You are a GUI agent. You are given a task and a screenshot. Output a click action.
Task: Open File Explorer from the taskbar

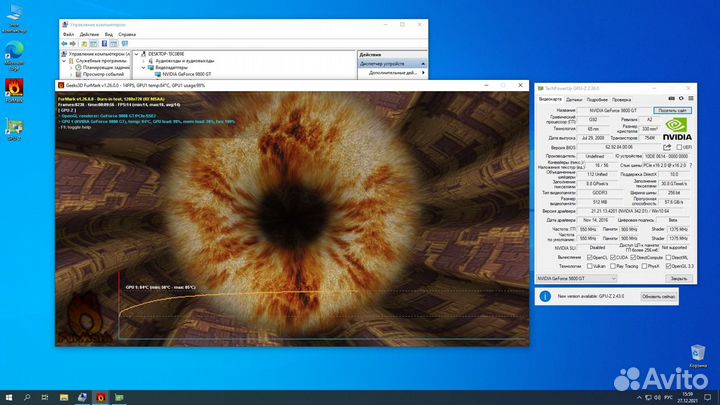pos(64,397)
